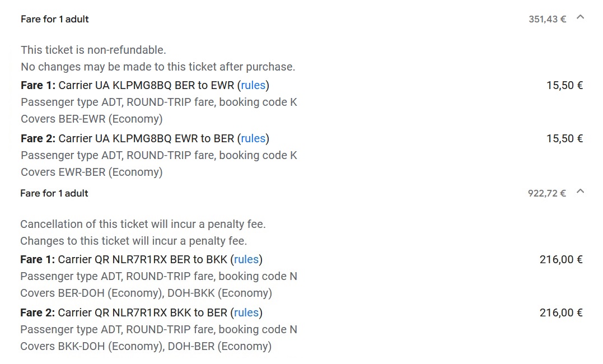View rules for QR BKK to BER fare

(x=246, y=313)
